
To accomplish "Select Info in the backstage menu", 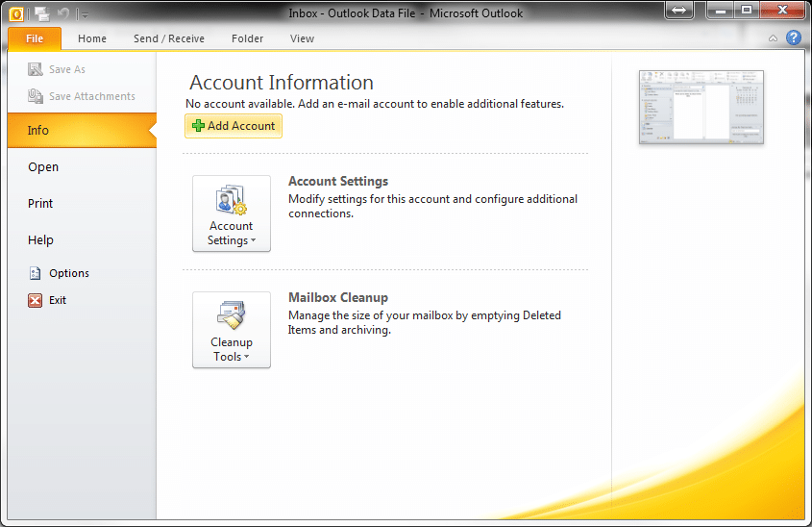I will (x=82, y=130).
